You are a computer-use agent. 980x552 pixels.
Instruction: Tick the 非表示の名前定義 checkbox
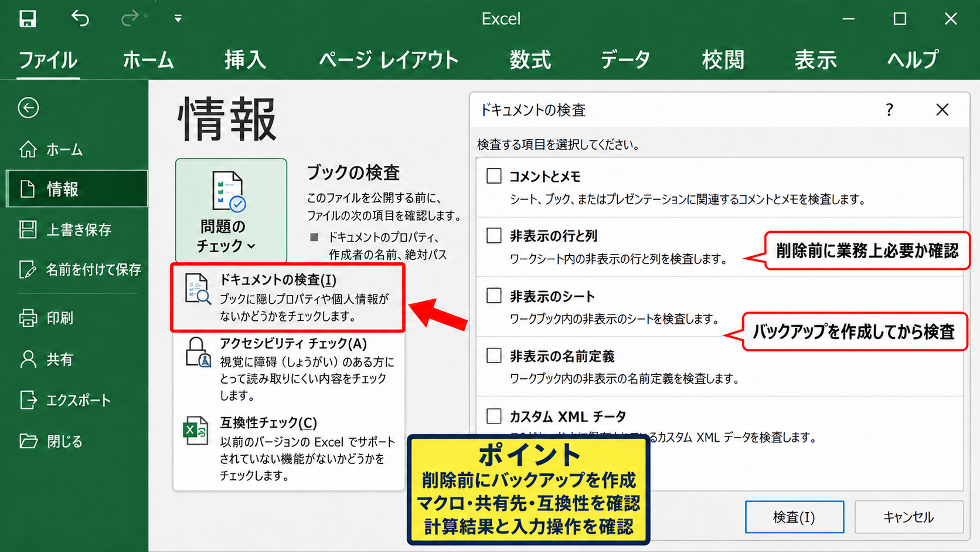click(494, 355)
